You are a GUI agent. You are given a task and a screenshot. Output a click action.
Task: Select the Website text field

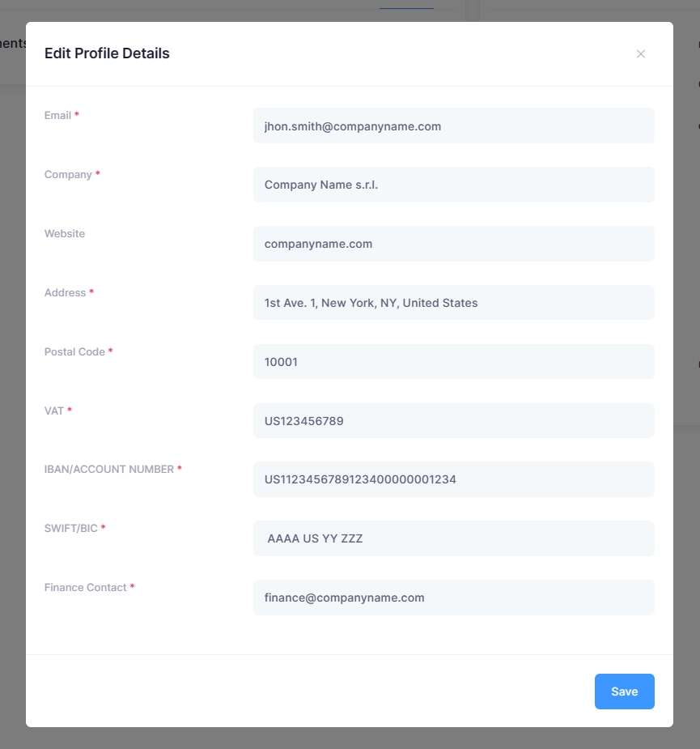coord(453,244)
